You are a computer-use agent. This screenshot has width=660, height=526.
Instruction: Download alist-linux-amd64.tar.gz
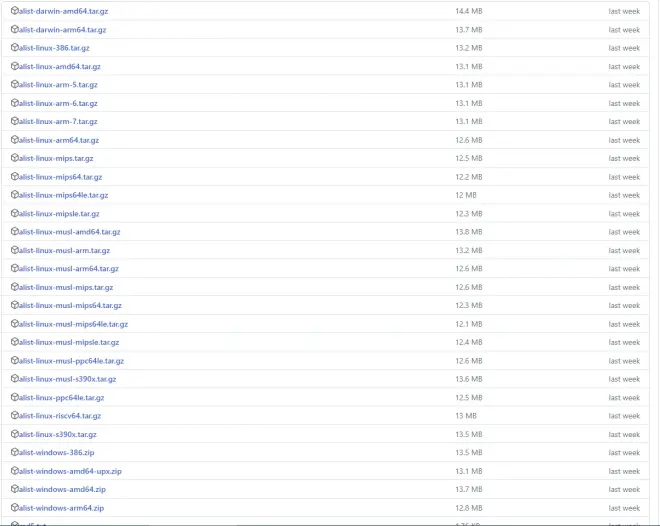coord(59,66)
